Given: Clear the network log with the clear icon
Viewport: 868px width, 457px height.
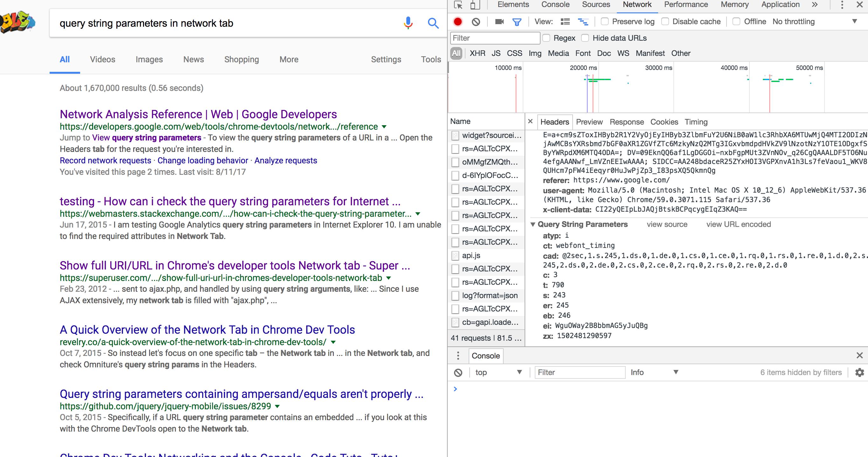Looking at the screenshot, I should pos(476,22).
